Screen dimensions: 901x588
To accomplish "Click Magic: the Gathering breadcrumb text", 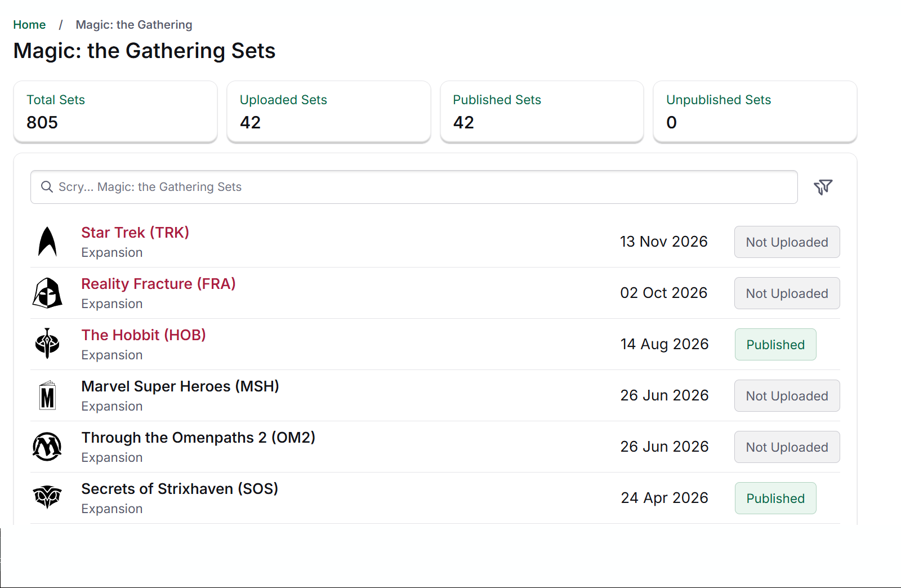I will click(134, 25).
